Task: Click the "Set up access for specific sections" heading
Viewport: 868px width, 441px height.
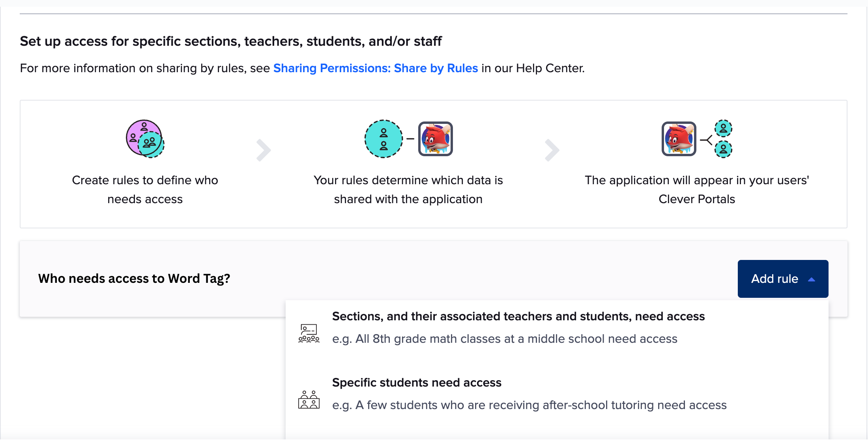Action: [231, 41]
